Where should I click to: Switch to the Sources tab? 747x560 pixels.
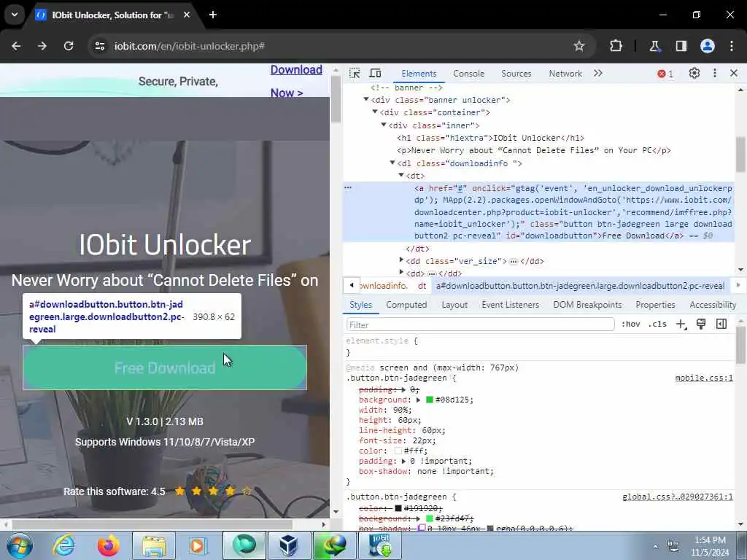pyautogui.click(x=516, y=74)
